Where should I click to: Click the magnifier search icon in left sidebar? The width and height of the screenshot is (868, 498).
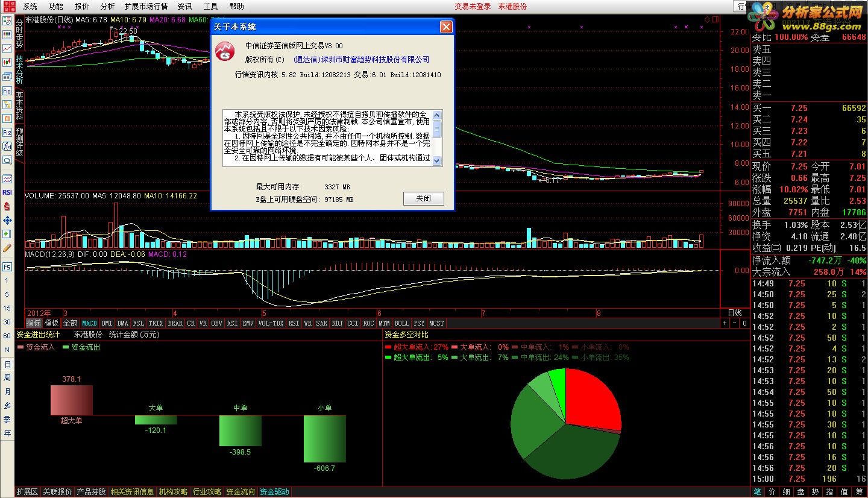[x=7, y=160]
